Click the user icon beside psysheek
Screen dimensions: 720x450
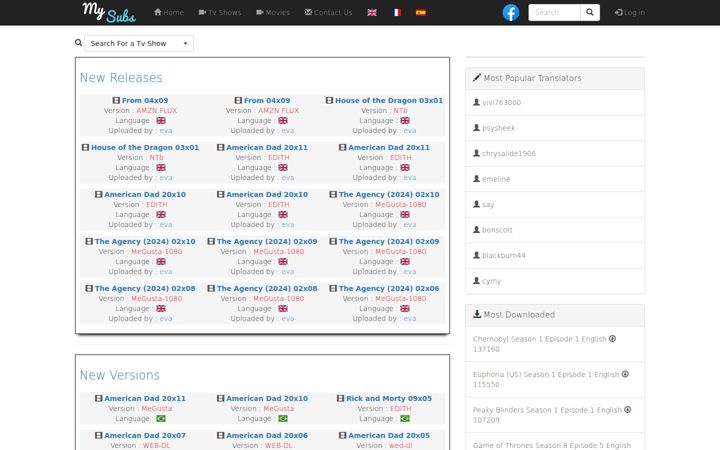pos(476,128)
